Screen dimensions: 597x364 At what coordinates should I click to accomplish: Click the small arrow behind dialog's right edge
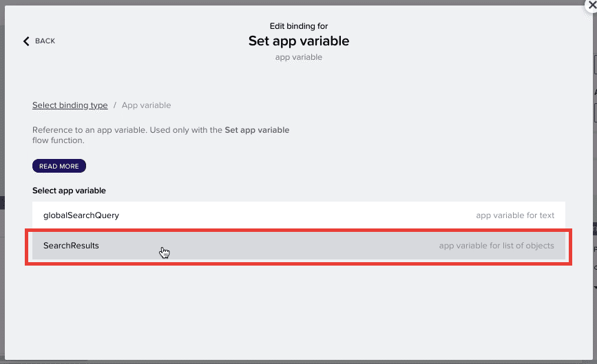595,287
